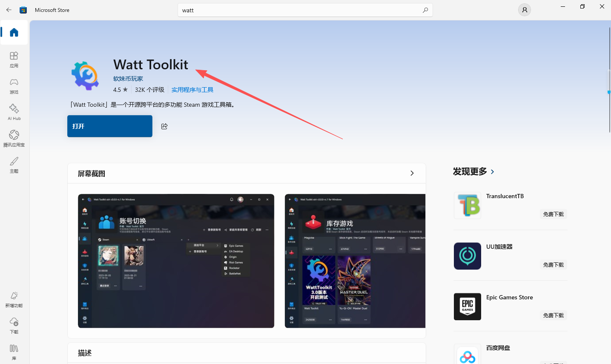Click the Watt Toolkit app title heading
Screen dimensions: 611x364
(151, 65)
